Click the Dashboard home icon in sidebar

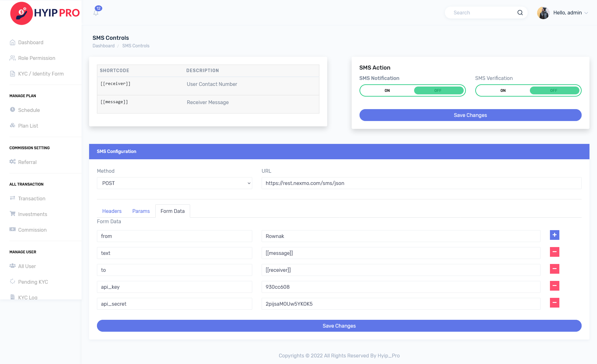tap(13, 42)
